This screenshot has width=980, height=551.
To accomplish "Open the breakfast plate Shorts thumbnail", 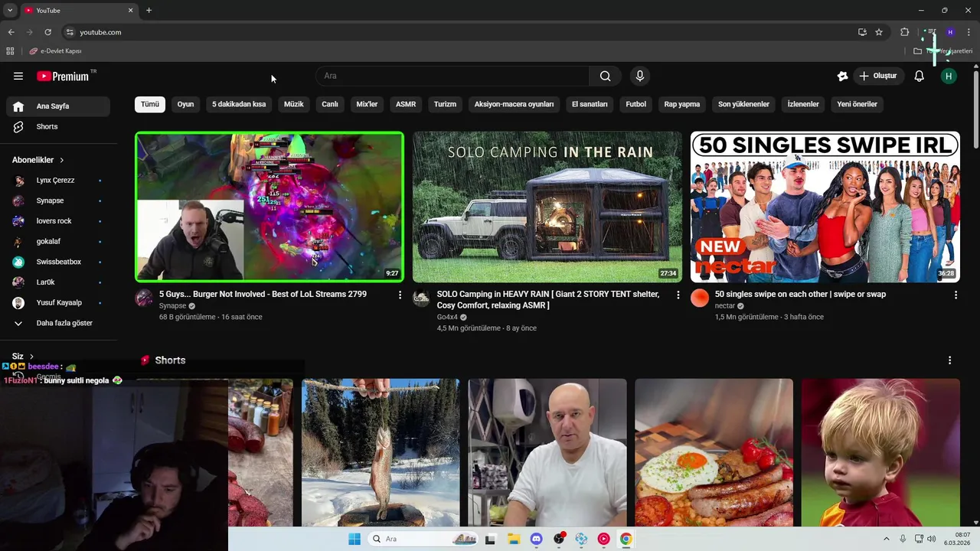I will [x=714, y=452].
